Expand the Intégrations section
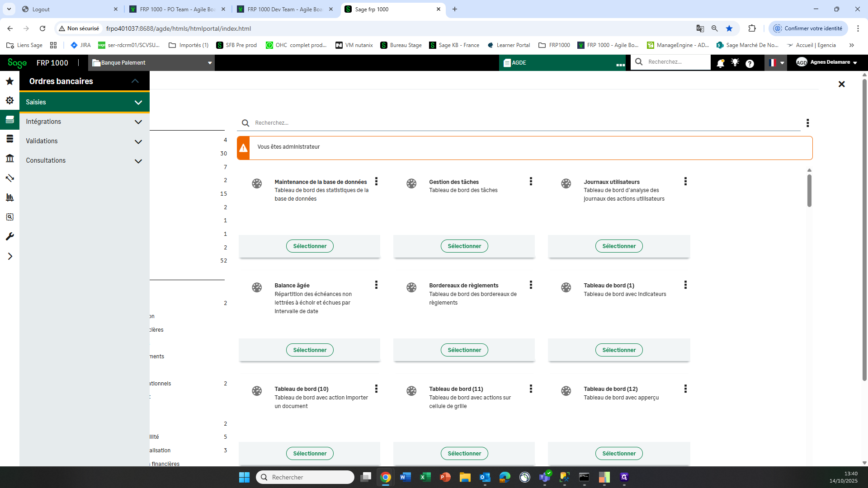 click(x=84, y=122)
